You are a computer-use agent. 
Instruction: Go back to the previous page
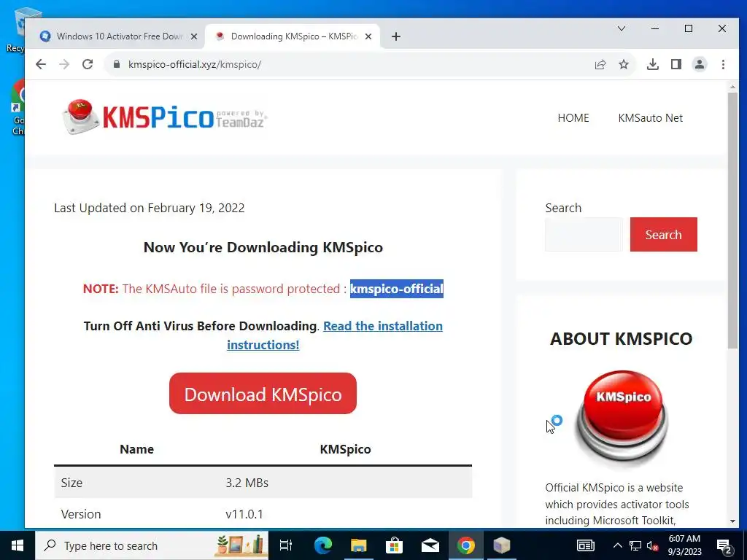(x=41, y=64)
